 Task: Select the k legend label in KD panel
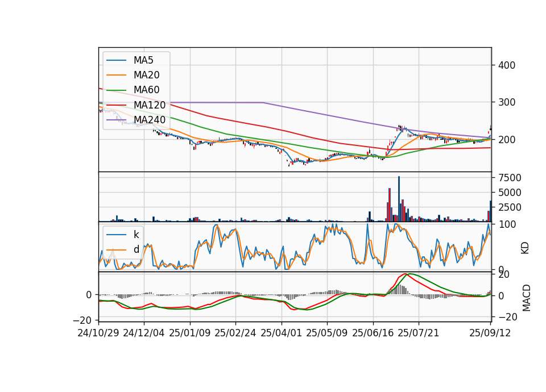(x=136, y=235)
